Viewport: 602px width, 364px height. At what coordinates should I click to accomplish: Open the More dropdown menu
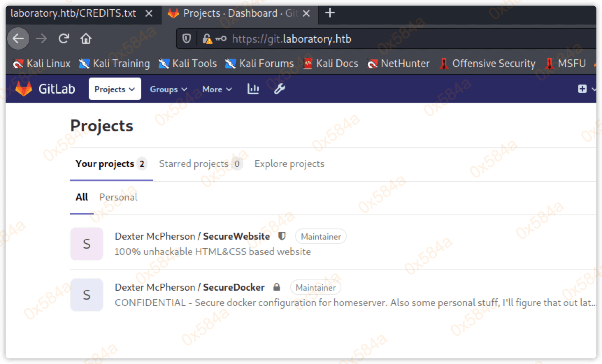[x=217, y=89]
